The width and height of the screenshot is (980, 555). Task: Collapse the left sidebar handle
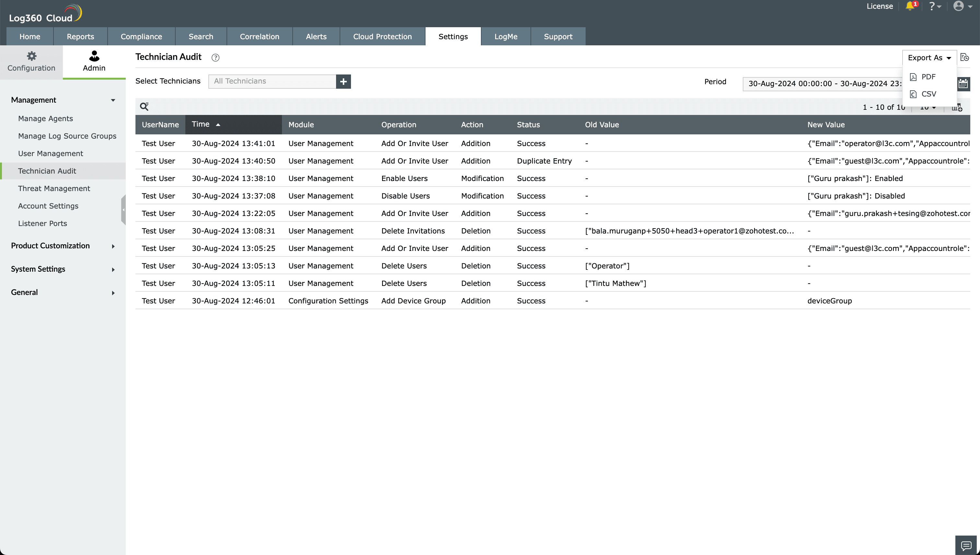[x=123, y=210]
